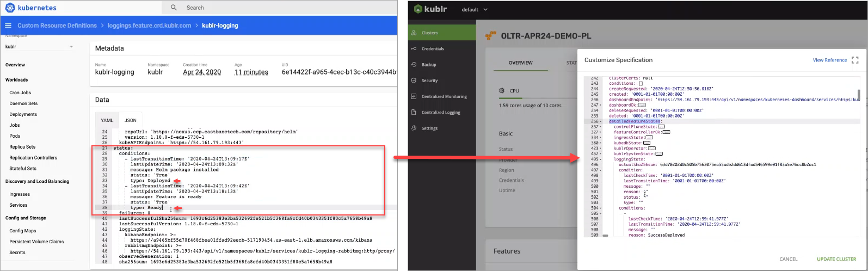Click the Security shield icon in Kublr sidebar
This screenshot has height=271, width=868.
[414, 81]
